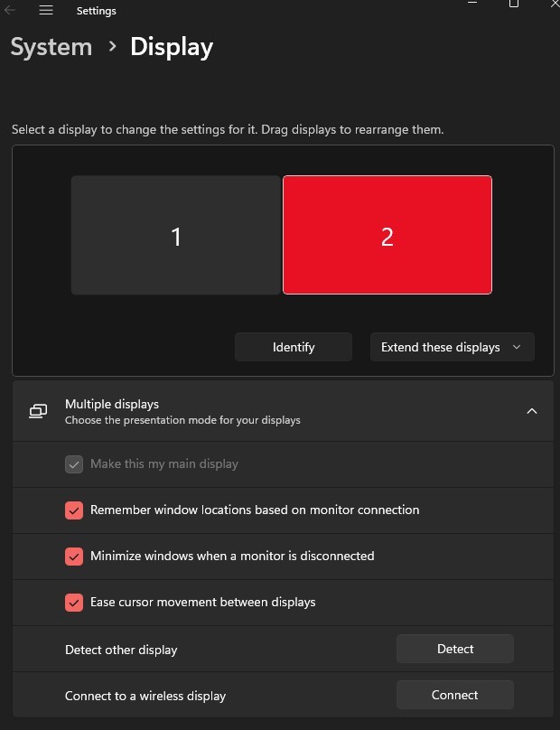
Task: Navigate to System via the breadcrumb
Action: pos(51,46)
